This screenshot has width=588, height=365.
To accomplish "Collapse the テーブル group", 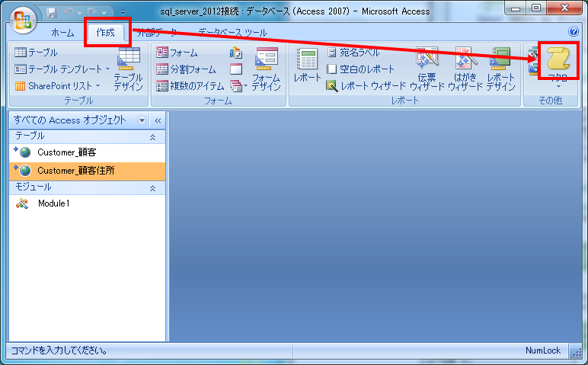I will [152, 137].
